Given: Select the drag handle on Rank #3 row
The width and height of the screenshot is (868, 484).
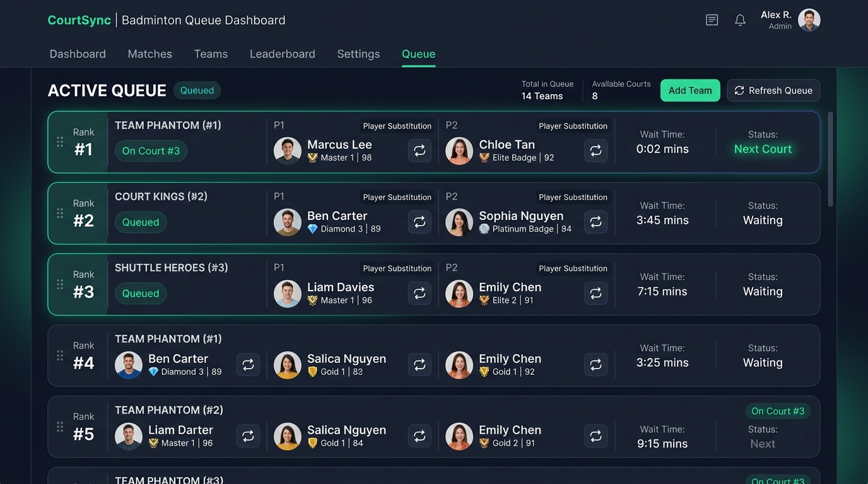Looking at the screenshot, I should coord(60,284).
